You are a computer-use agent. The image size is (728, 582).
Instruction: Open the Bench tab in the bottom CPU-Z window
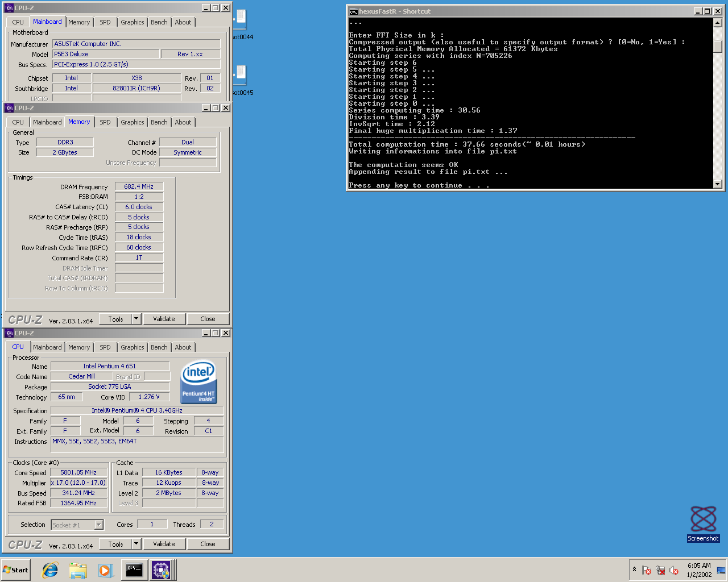(159, 347)
